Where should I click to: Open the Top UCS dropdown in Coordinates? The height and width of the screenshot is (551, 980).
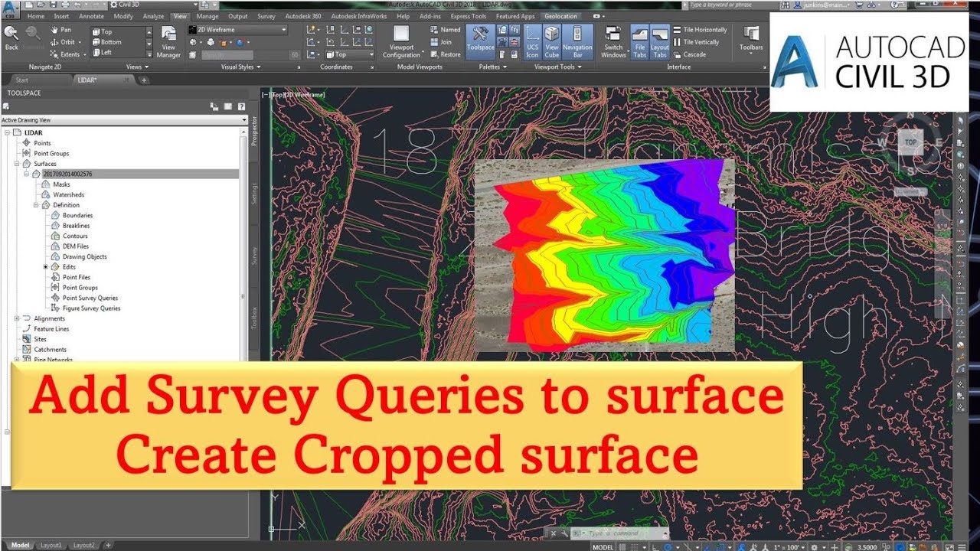tap(349, 54)
